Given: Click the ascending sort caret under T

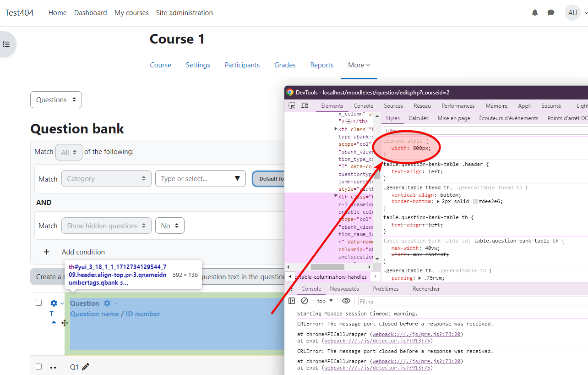Looking at the screenshot, I should pyautogui.click(x=54, y=322).
